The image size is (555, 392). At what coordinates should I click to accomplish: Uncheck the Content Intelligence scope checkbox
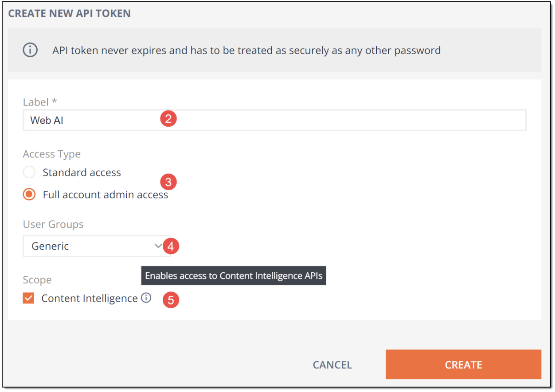tap(28, 298)
